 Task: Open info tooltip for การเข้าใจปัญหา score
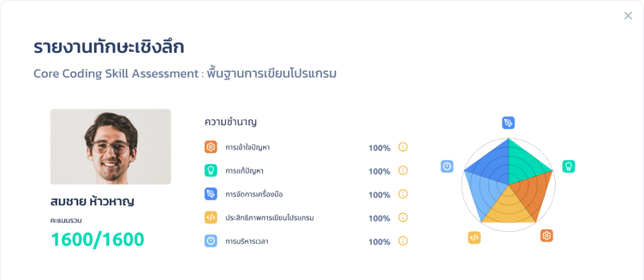pos(403,147)
